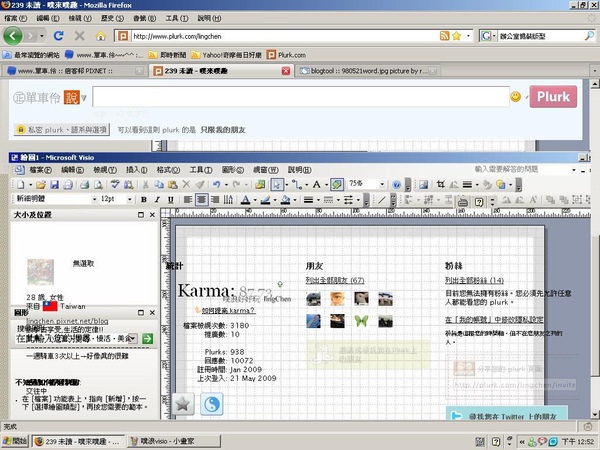
Task: Cut selection using scissors icon
Action: [145, 185]
